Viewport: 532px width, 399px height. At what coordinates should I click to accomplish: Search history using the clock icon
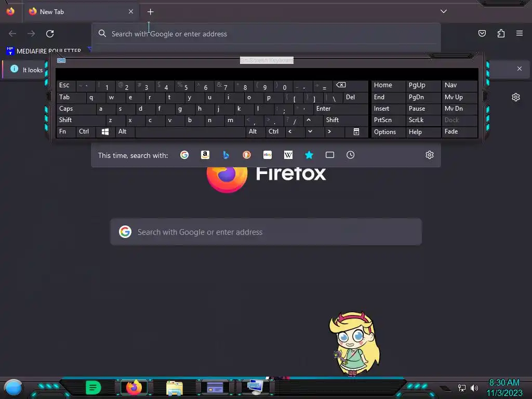[351, 155]
